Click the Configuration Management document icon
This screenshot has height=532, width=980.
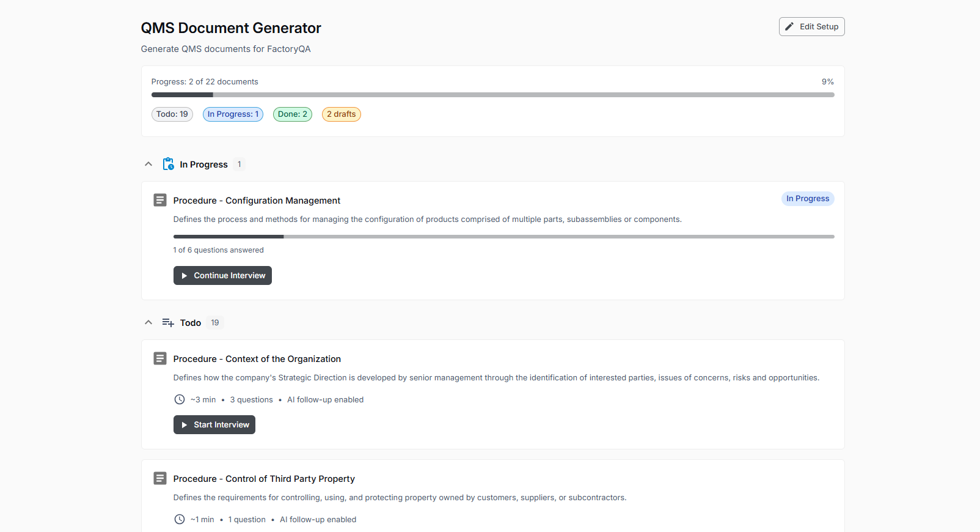coord(160,200)
